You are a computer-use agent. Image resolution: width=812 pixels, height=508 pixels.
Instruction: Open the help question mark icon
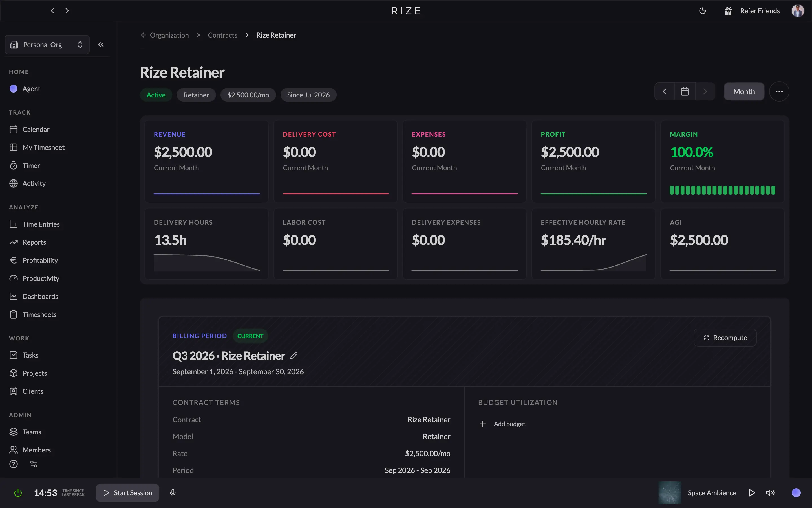pyautogui.click(x=14, y=464)
